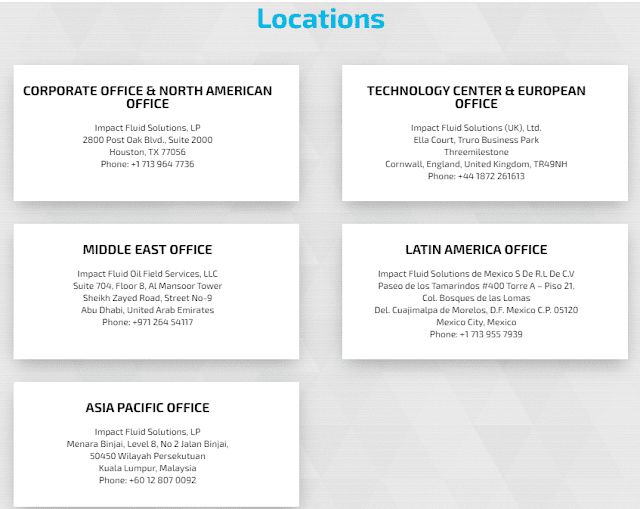Click the Menara Binjai, Level 8 address line

147,444
